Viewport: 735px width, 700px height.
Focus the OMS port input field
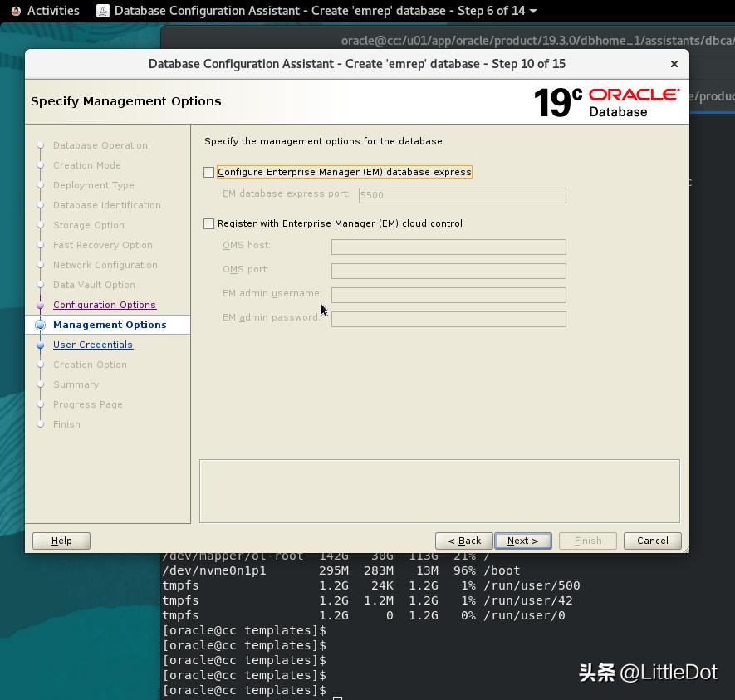[x=448, y=271]
